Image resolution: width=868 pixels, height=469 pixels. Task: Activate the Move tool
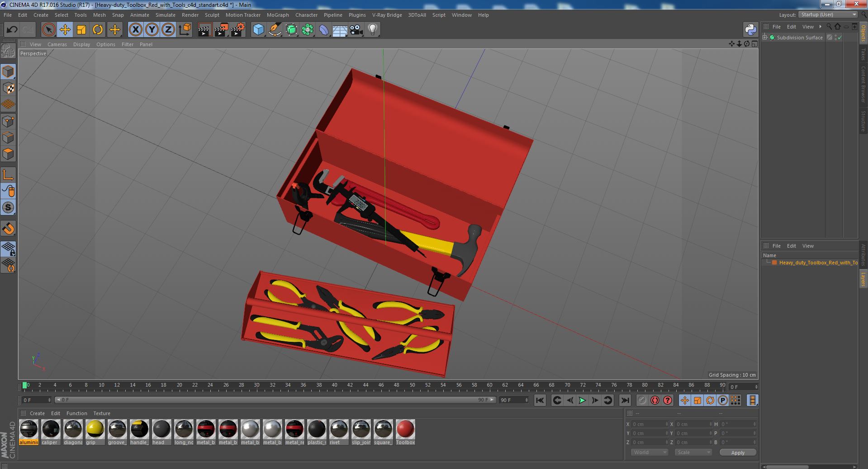coord(65,30)
